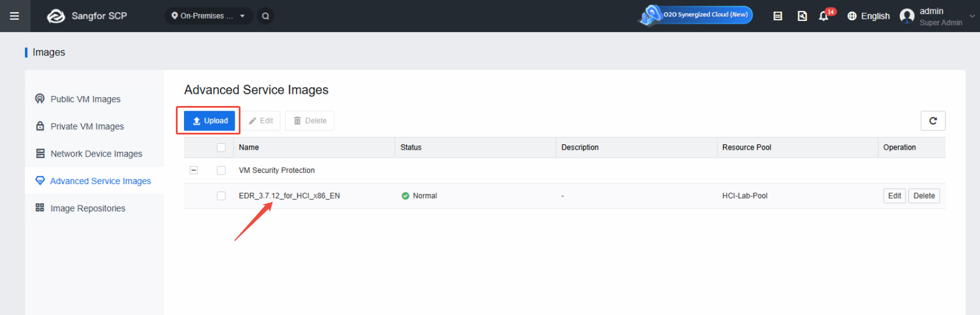The width and height of the screenshot is (980, 315).
Task: Open the On-Premises location dropdown
Action: coord(209,16)
